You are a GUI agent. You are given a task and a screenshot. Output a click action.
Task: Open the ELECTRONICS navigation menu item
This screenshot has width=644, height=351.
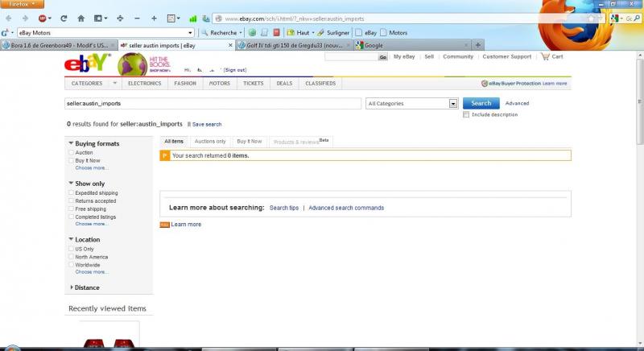click(145, 84)
